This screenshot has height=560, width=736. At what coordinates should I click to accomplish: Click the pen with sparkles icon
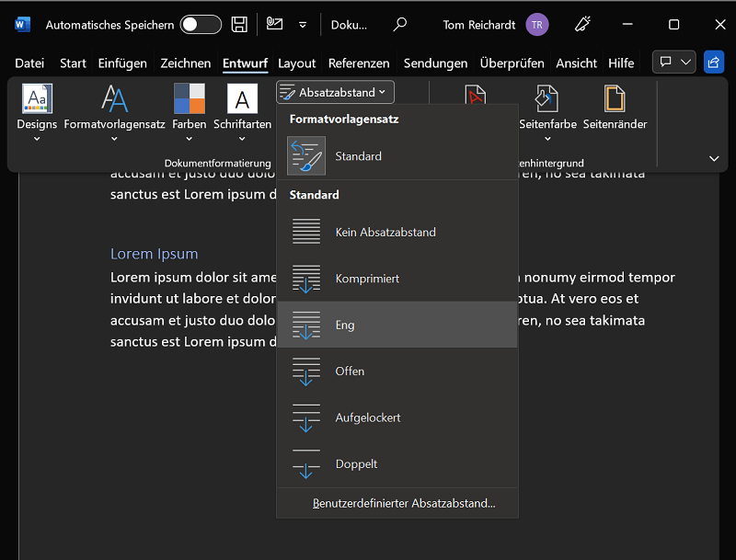coord(582,24)
